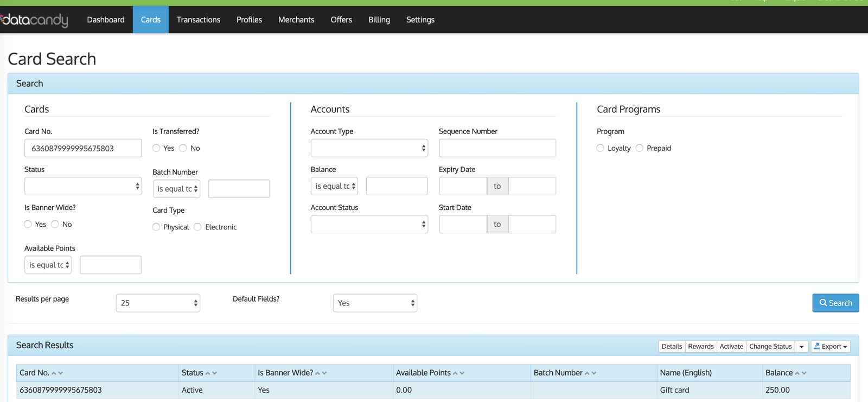Expand the Results per page dropdown
The width and height of the screenshot is (868, 402).
[x=158, y=303]
